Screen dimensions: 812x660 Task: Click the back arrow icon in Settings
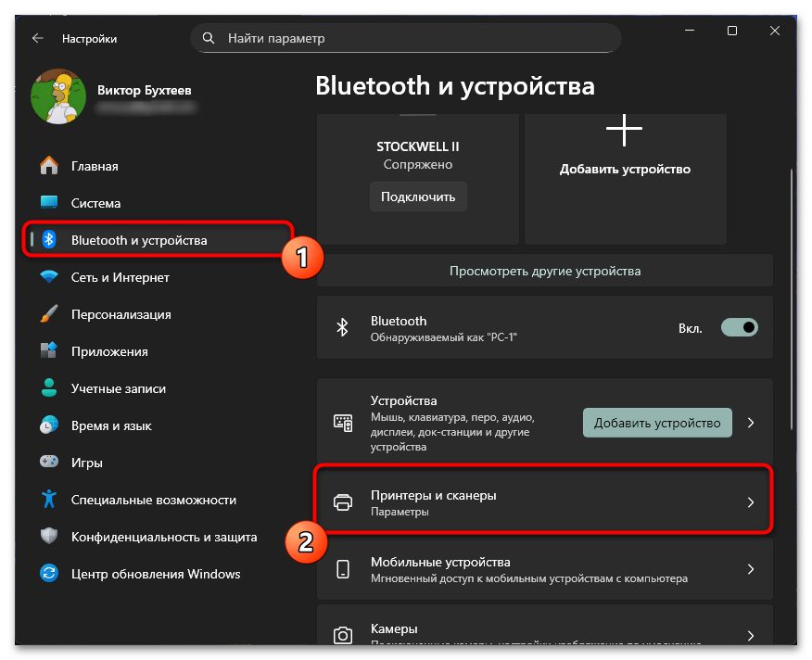[x=38, y=38]
